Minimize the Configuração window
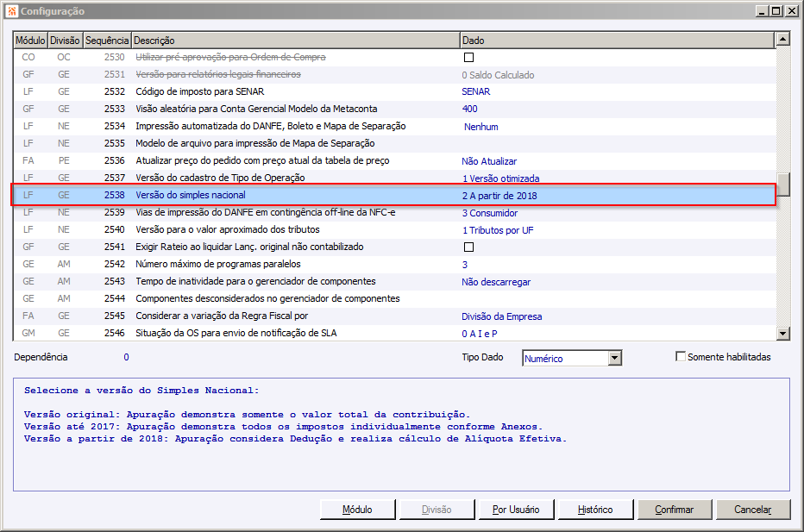The image size is (804, 532). [x=763, y=10]
